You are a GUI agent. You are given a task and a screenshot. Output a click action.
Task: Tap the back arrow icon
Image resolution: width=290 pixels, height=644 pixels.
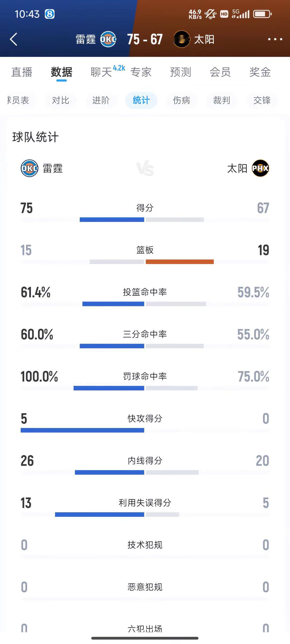[14, 39]
